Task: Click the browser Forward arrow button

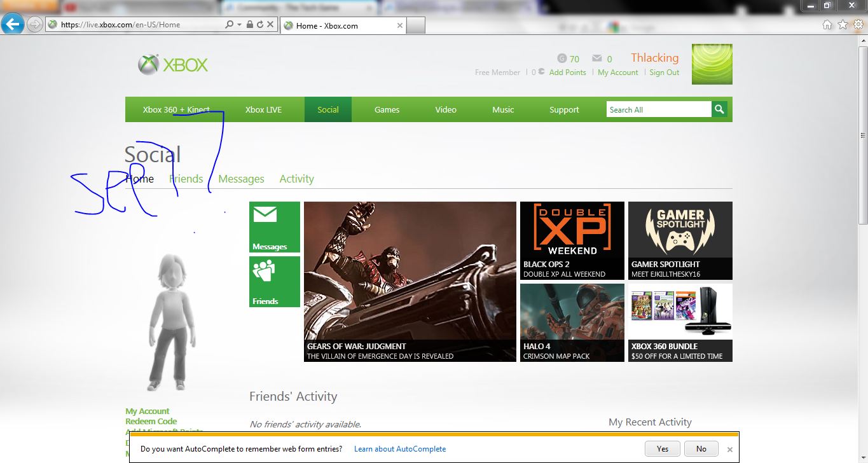Action: pyautogui.click(x=35, y=25)
